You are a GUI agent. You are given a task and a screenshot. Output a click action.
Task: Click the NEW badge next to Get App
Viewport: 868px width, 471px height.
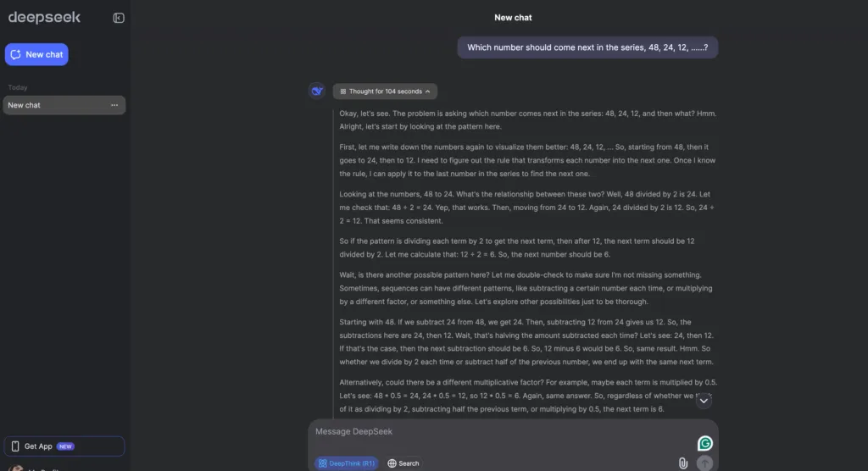[x=65, y=446]
